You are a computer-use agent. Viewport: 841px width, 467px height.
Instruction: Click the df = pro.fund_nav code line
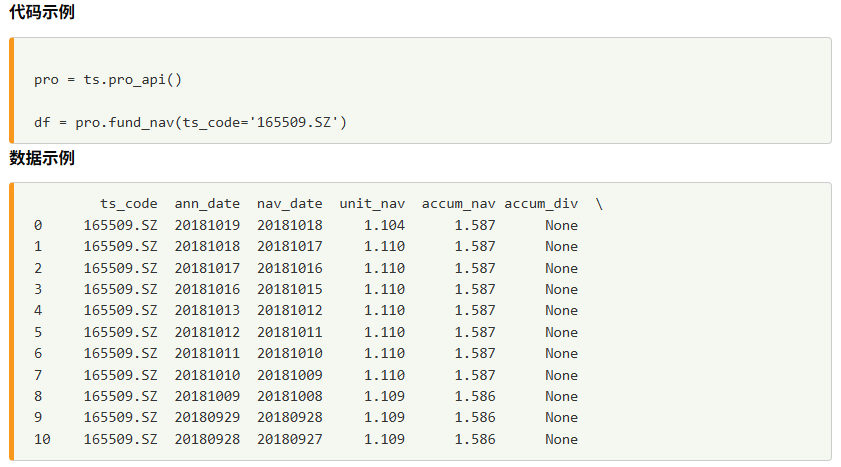tap(190, 122)
